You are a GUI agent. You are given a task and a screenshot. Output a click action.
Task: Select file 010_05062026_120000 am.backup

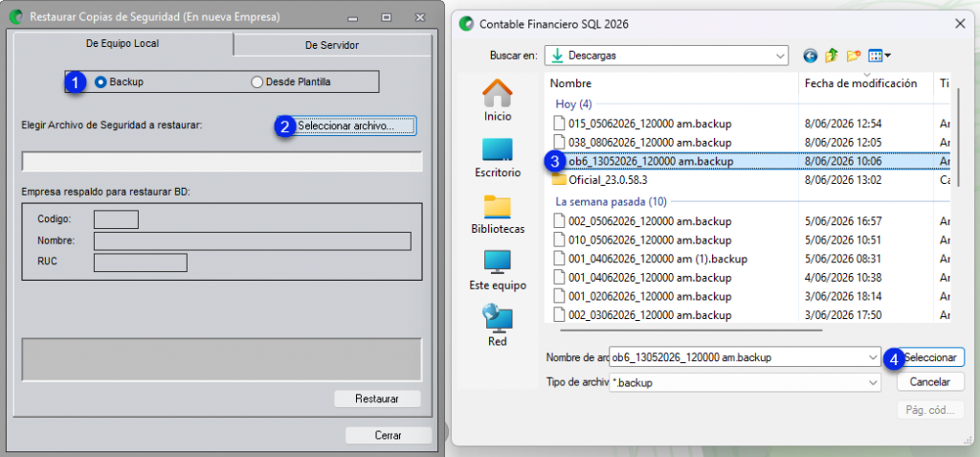(641, 240)
